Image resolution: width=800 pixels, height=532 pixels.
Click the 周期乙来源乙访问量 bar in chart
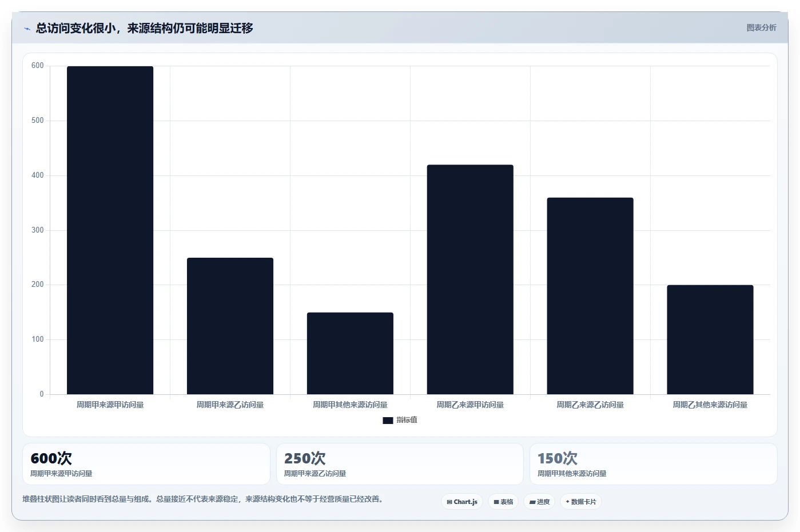590,296
